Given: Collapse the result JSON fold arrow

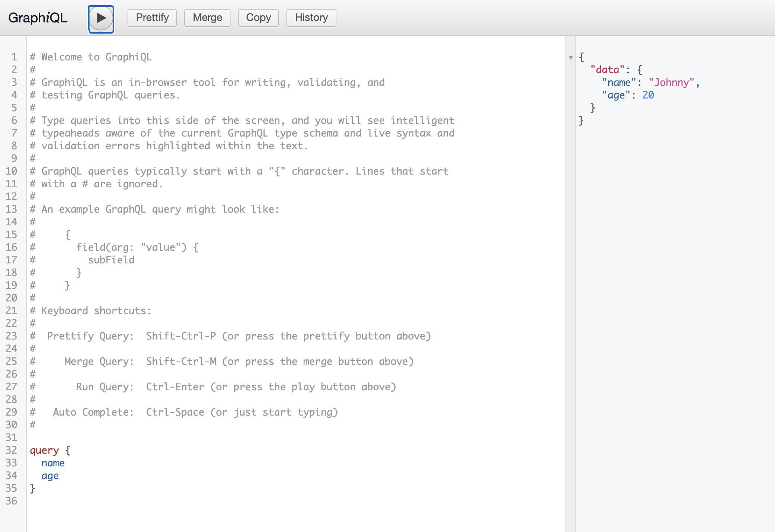Looking at the screenshot, I should (x=571, y=57).
